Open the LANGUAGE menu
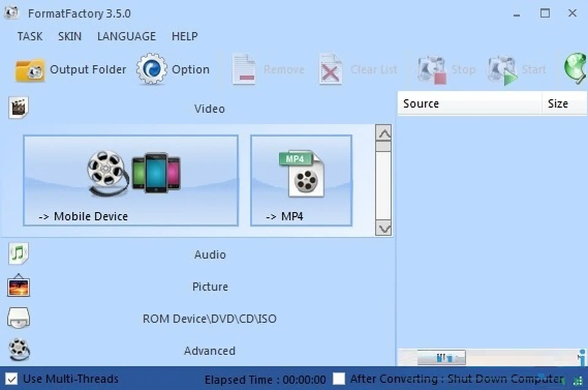Image resolution: width=588 pixels, height=390 pixels. tap(126, 36)
